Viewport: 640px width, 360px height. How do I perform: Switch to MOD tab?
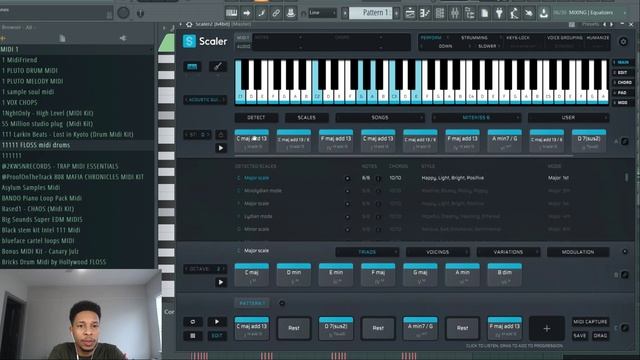pyautogui.click(x=623, y=103)
